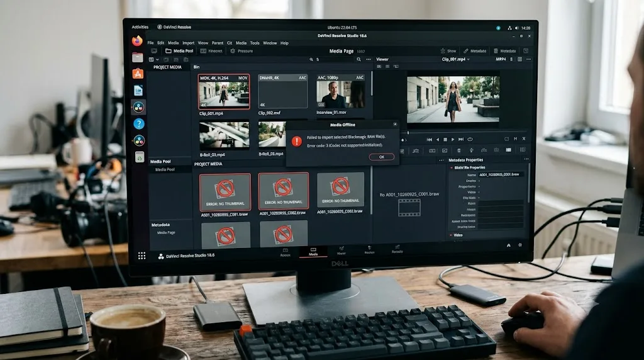Open the Help menu
Viewport: 644px width, 360px height.
coord(284,43)
